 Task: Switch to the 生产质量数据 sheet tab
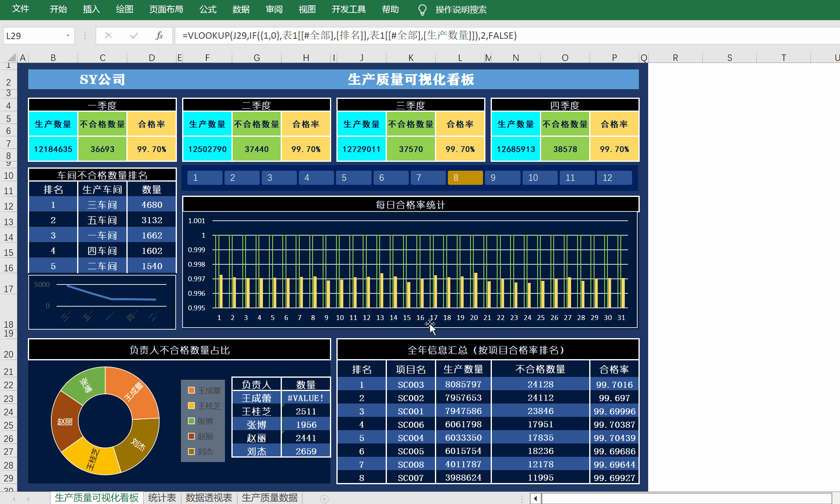[x=269, y=498]
